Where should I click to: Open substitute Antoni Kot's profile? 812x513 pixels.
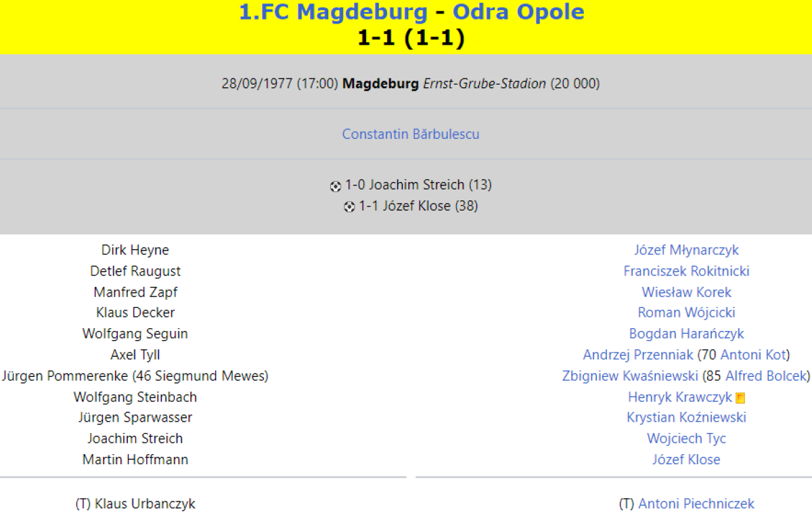(x=753, y=355)
